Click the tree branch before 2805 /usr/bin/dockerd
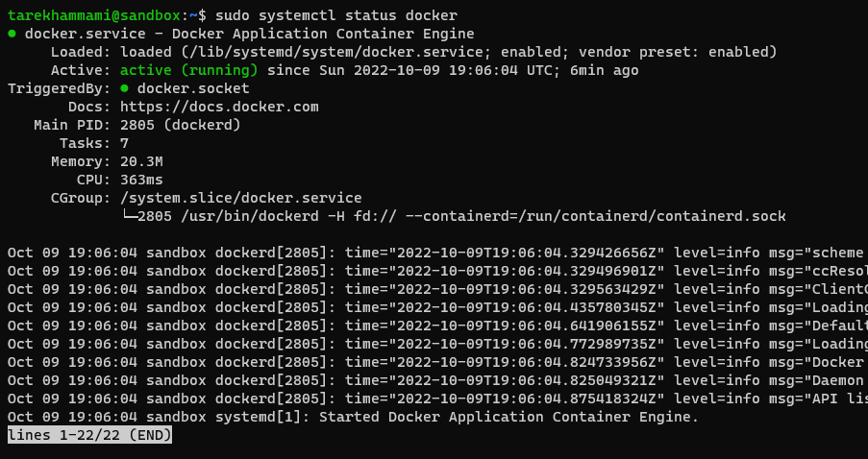This screenshot has height=459, width=868. tap(129, 216)
